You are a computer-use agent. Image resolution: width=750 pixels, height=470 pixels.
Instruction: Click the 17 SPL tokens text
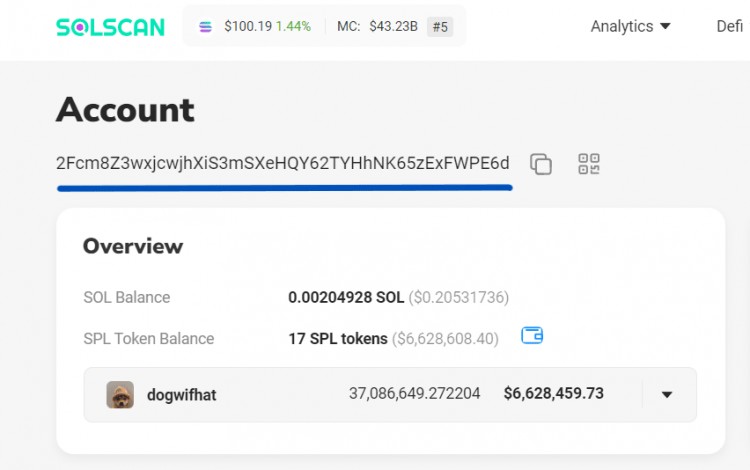338,338
